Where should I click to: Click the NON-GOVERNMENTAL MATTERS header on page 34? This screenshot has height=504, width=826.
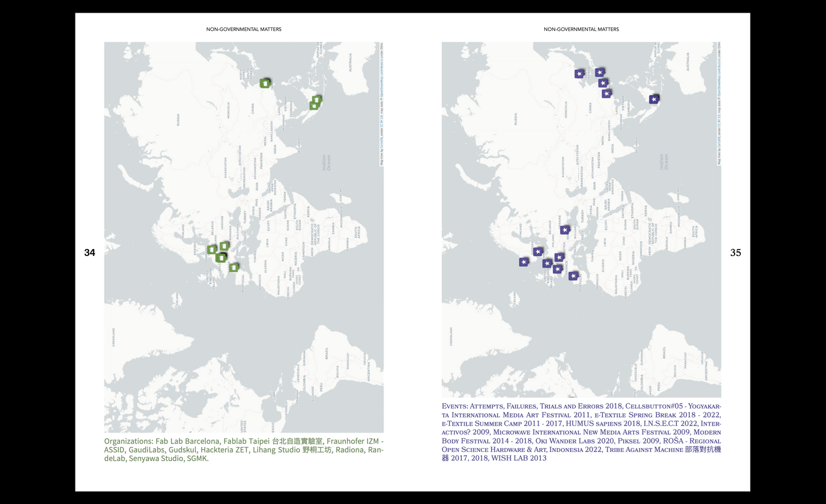(x=244, y=29)
